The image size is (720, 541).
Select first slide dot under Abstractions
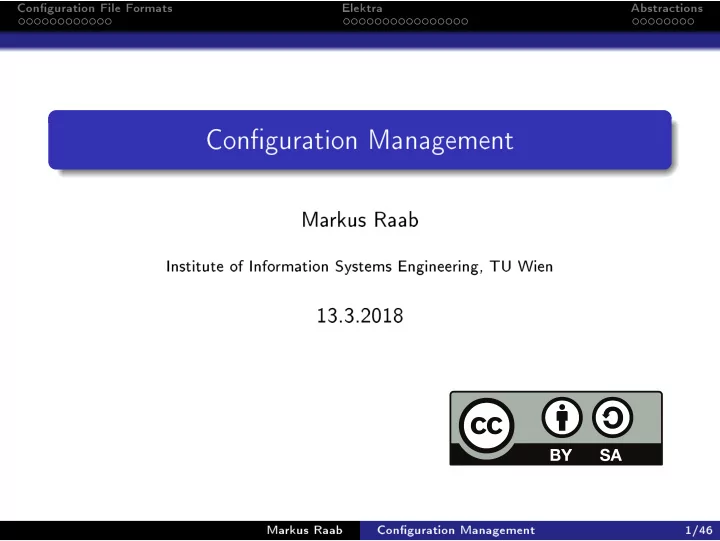pyautogui.click(x=636, y=22)
